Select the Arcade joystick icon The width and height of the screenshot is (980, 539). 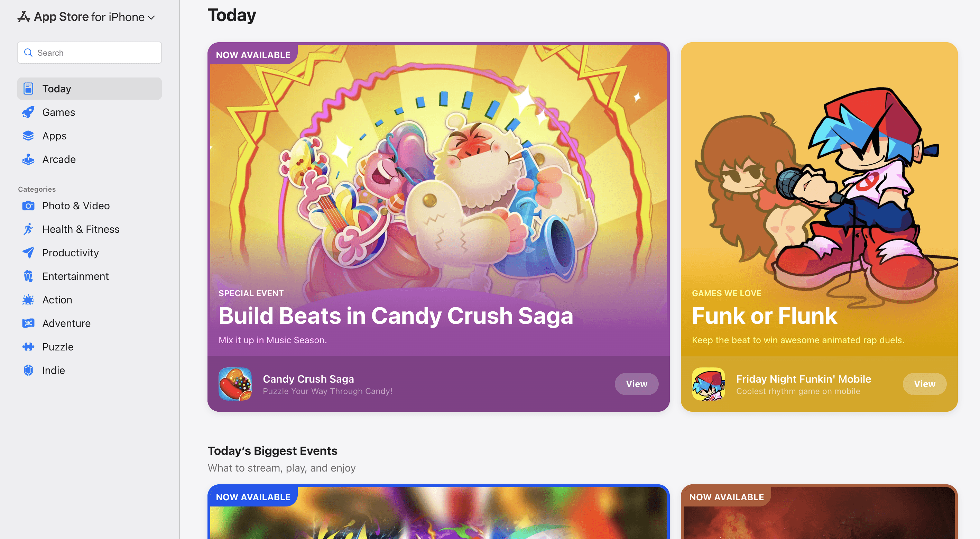click(28, 159)
